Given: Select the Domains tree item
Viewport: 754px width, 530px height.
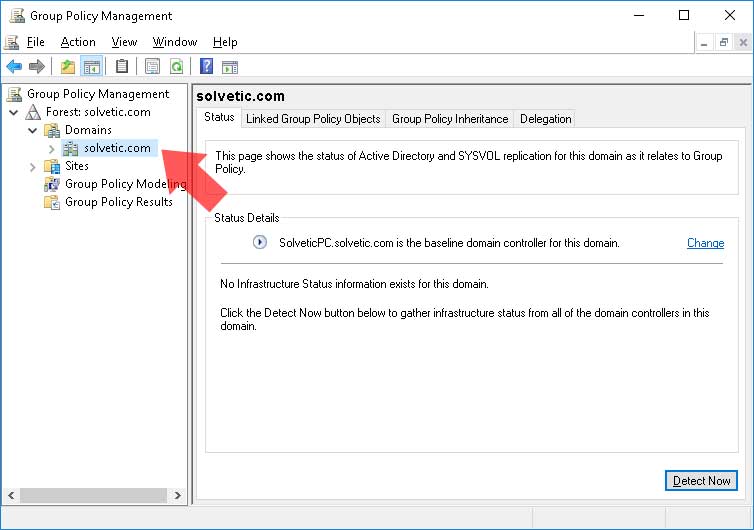Looking at the screenshot, I should coord(88,130).
